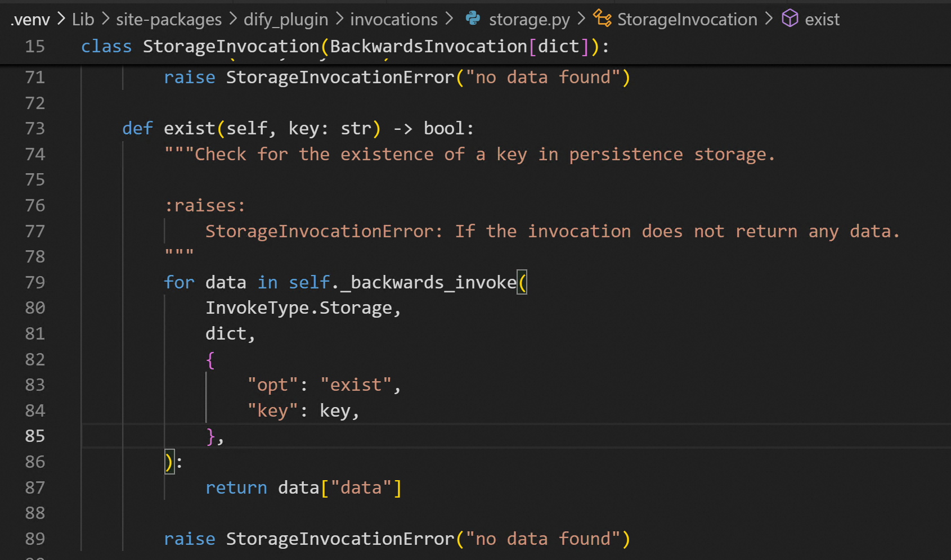The height and width of the screenshot is (560, 951).
Task: Click StorageInvocationError on line 89
Action: coord(340,539)
